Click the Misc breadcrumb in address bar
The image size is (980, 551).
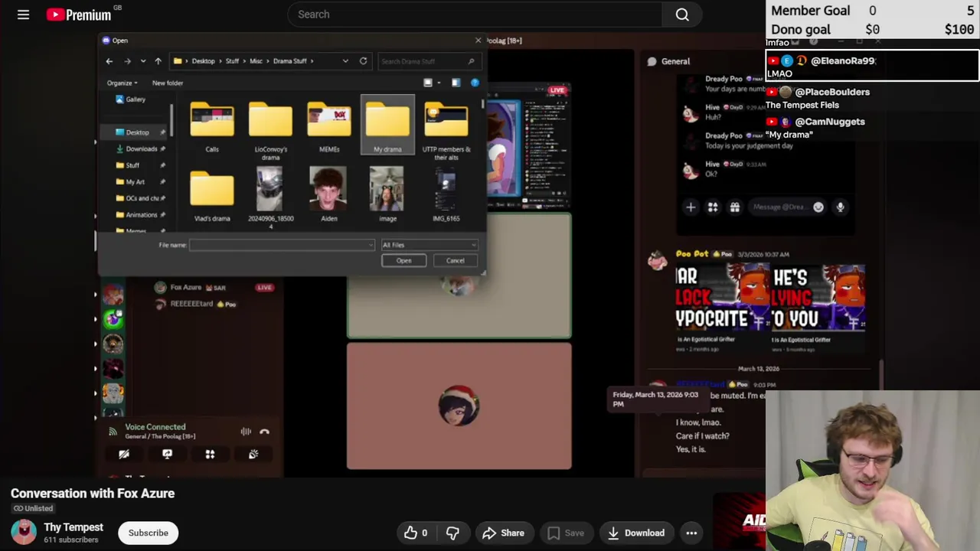click(x=256, y=61)
